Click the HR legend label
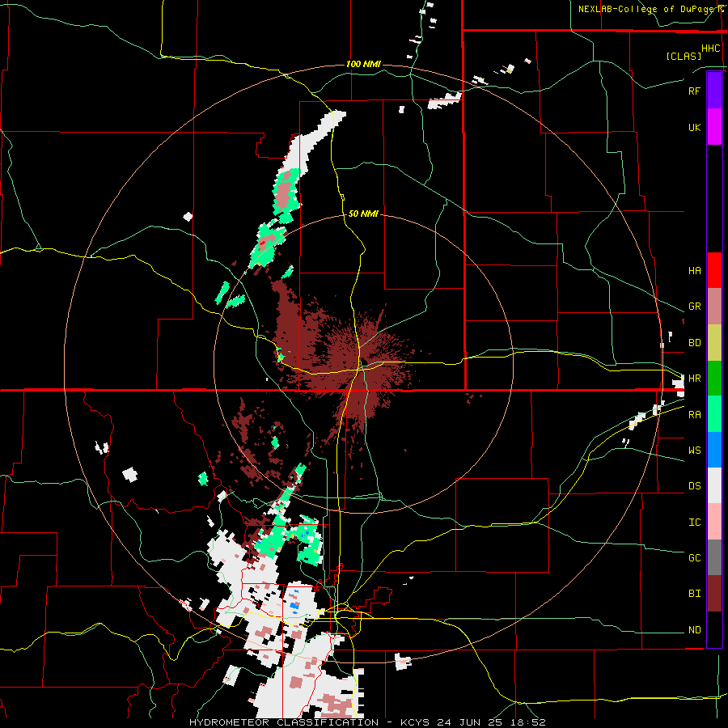Image resolution: width=728 pixels, height=728 pixels. (694, 379)
